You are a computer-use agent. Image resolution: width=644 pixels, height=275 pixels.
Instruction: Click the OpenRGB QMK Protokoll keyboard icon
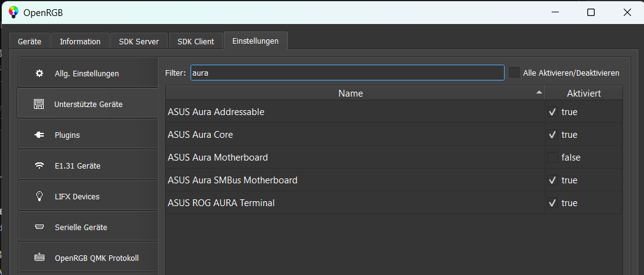(x=39, y=258)
